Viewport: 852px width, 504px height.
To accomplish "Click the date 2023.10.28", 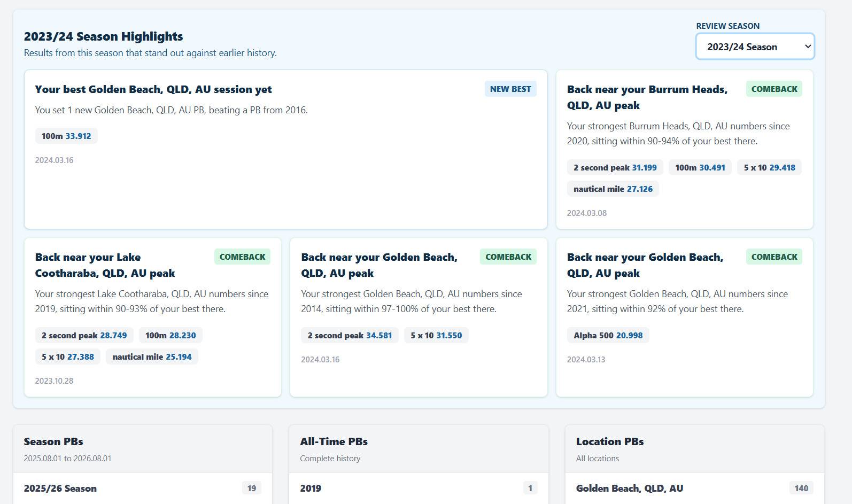I will (x=54, y=381).
